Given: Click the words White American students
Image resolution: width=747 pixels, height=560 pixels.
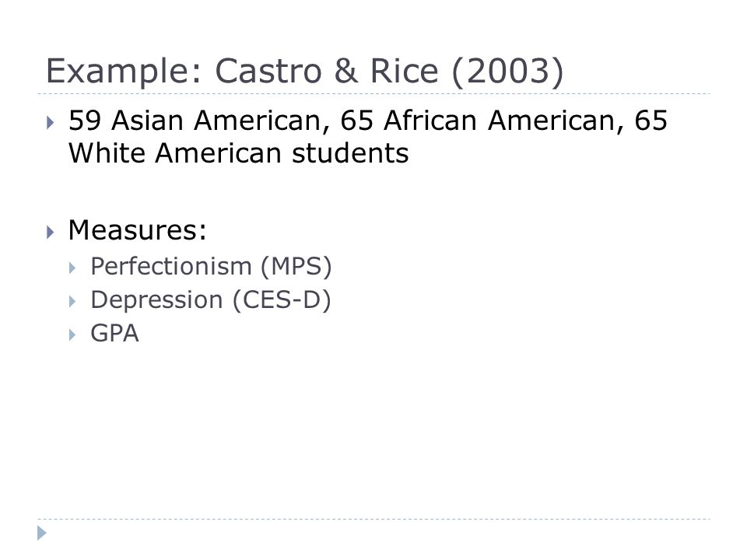Looking at the screenshot, I should [x=239, y=153].
